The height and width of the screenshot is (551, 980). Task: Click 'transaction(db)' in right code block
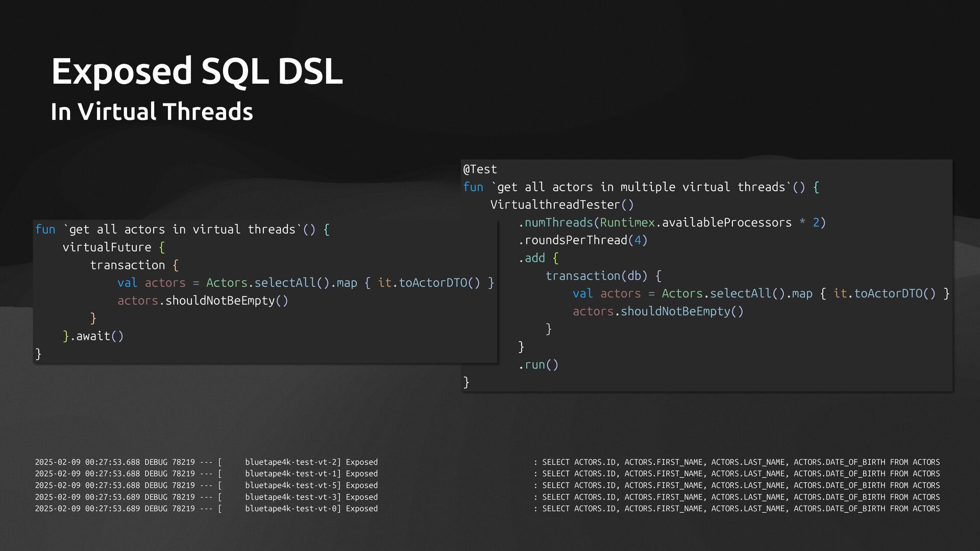click(x=596, y=276)
